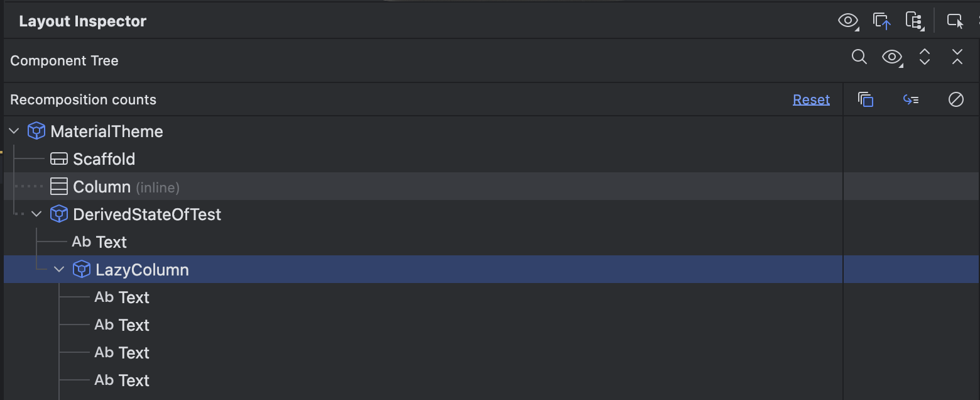The width and height of the screenshot is (980, 400).
Task: Switch focus to the Layout Inspector panel header
Action: [x=82, y=20]
